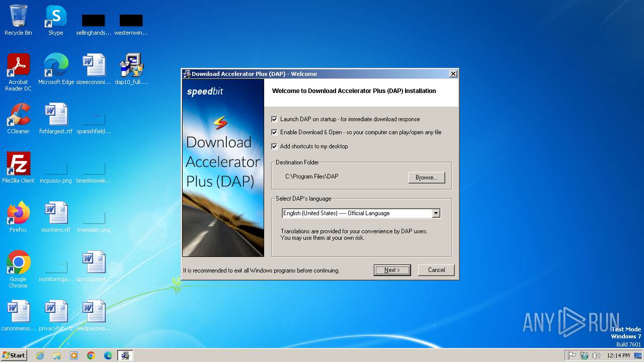The height and width of the screenshot is (362, 644).
Task: Open Windows Explorer folder on taskbar
Action: [x=57, y=355]
